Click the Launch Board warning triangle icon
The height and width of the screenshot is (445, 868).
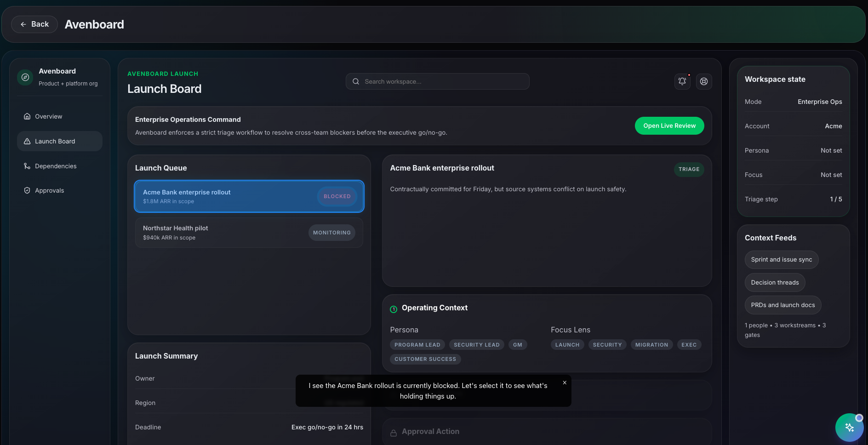coord(27,141)
